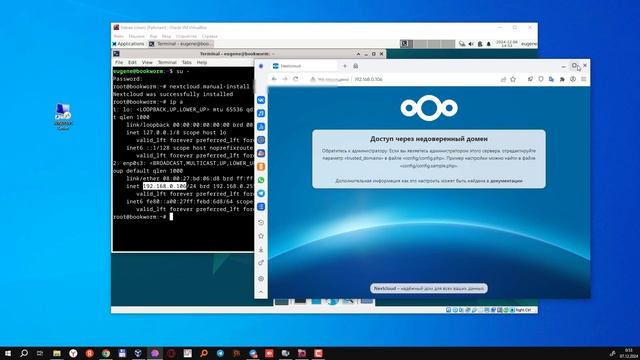
Task: Click the Nextcloud link in the page footer
Action: 385,288
